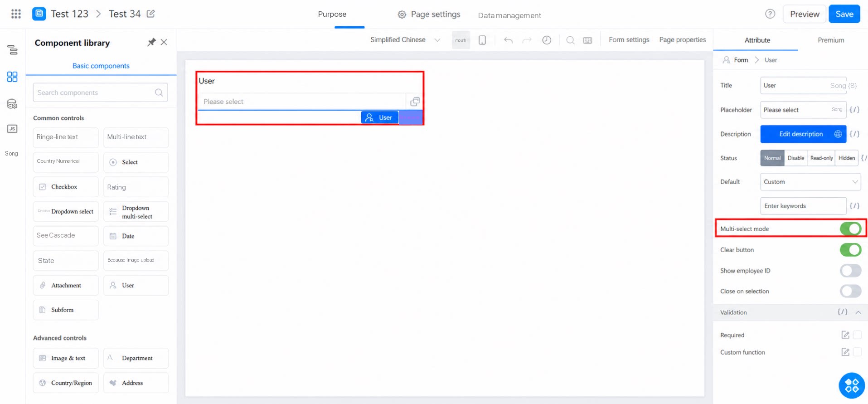Open the history clock icon
This screenshot has height=404, width=868.
coord(547,40)
